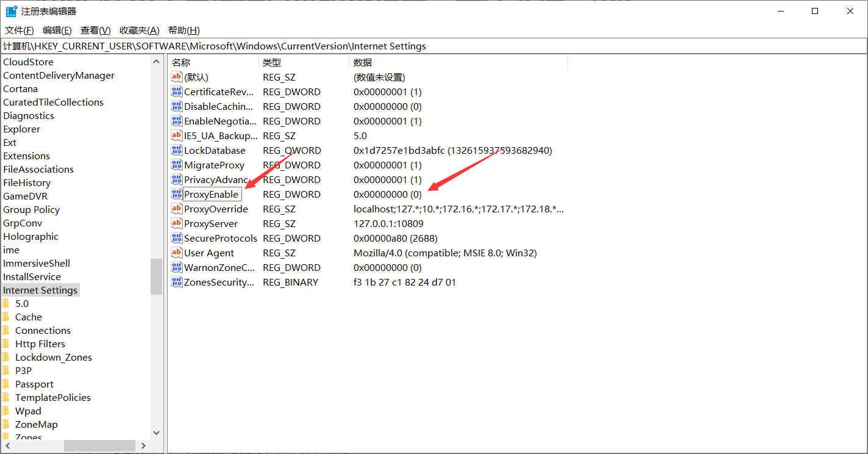Click the ProxyEnable DWORD value icon
The image size is (868, 454).
(177, 194)
